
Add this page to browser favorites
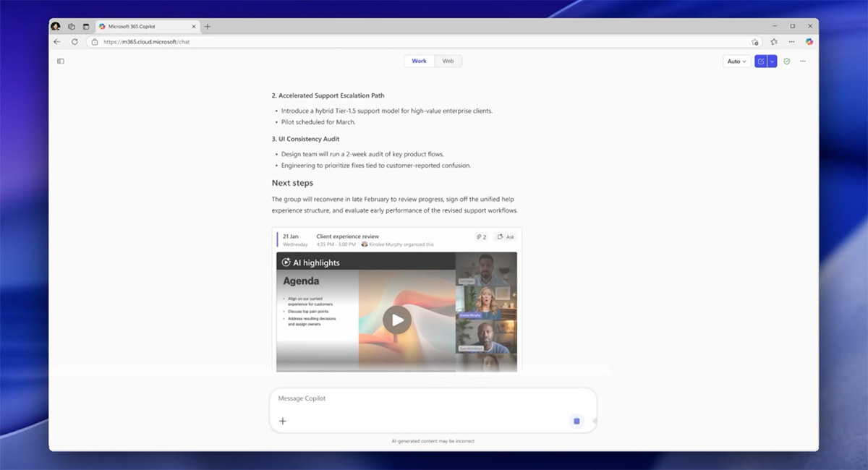coord(755,42)
